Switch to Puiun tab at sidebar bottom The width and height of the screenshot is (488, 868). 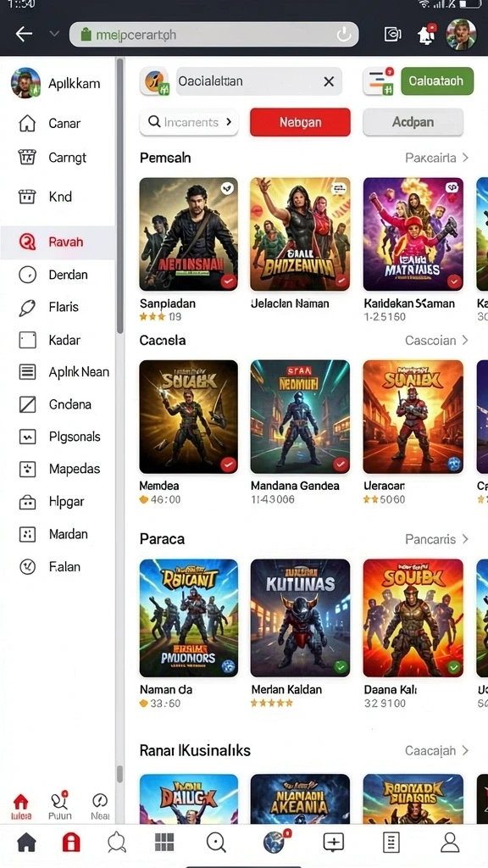pos(60,806)
